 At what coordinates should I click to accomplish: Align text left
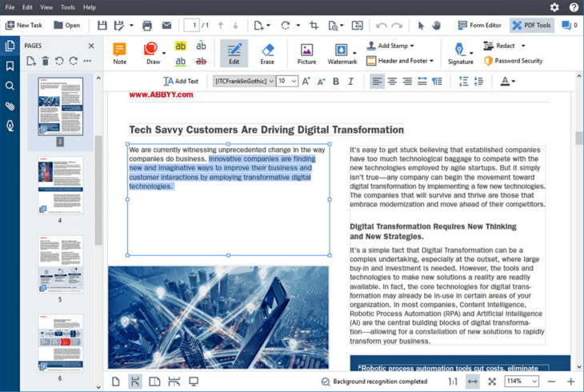377,82
